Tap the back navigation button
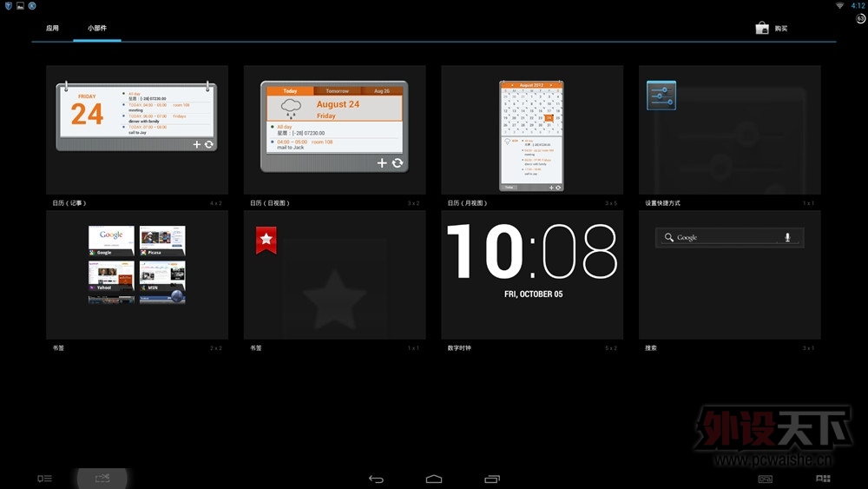 click(x=376, y=479)
